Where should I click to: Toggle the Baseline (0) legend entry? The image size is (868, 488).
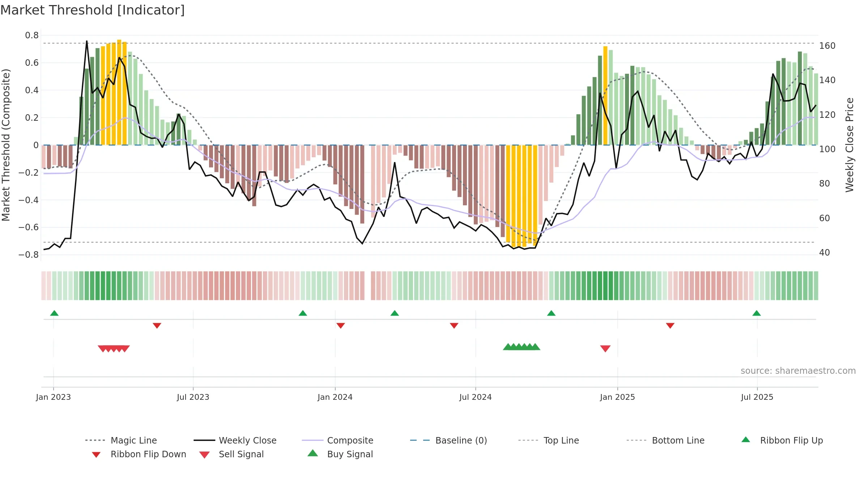[x=448, y=440]
